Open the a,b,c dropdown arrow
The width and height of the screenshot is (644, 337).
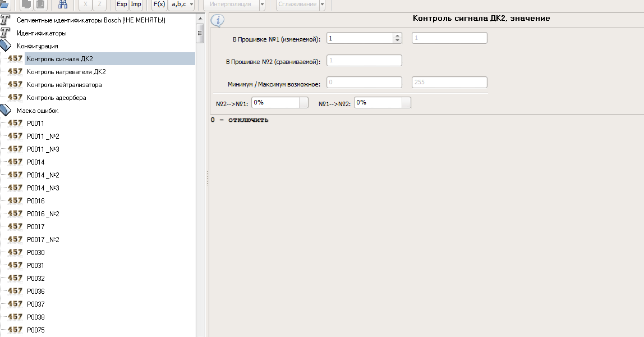click(x=191, y=4)
